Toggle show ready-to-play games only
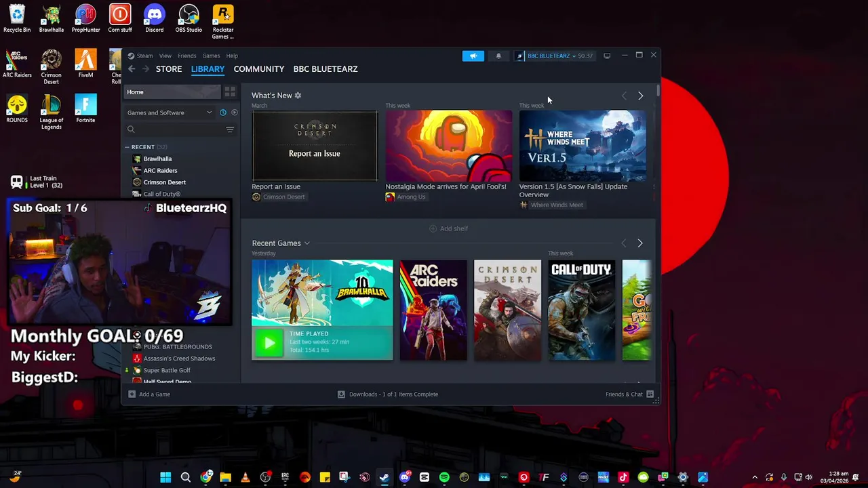 coord(234,113)
